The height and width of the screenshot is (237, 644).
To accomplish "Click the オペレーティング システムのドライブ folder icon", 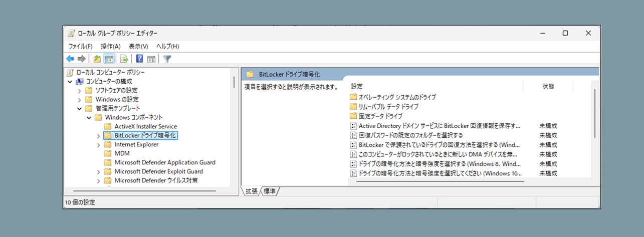I will pos(353,97).
